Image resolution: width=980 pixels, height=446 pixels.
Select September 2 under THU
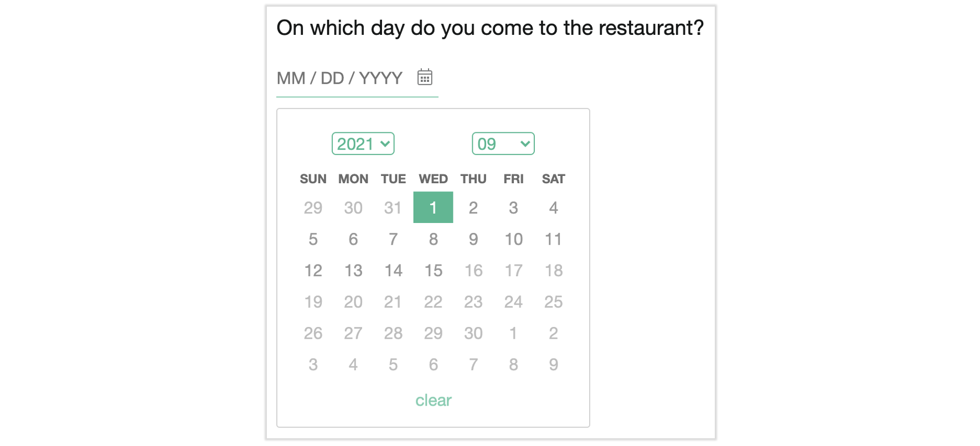(x=473, y=207)
